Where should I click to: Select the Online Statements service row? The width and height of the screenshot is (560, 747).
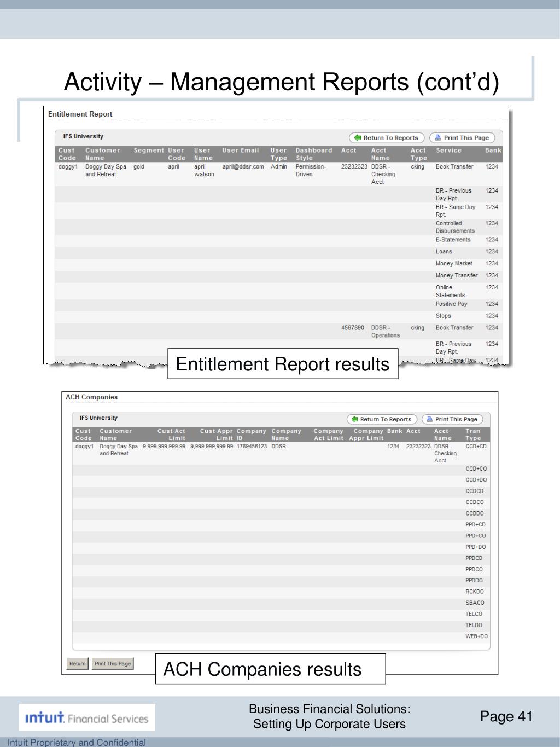point(450,291)
